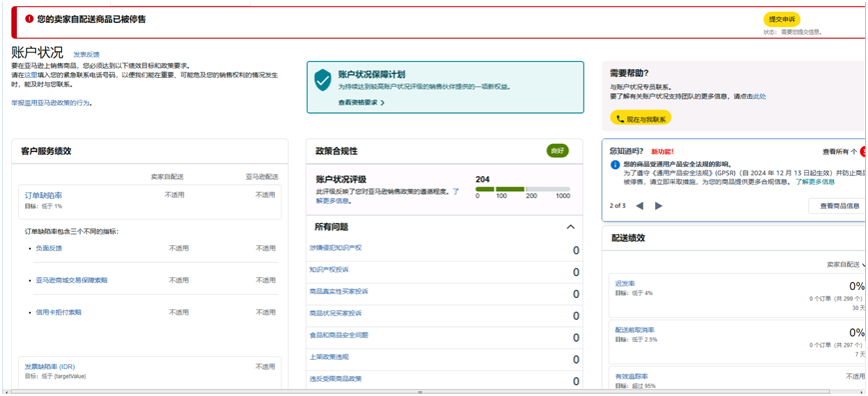868x396 pixels.
Task: Open 违反受限商品政策 issue link
Action: point(336,379)
